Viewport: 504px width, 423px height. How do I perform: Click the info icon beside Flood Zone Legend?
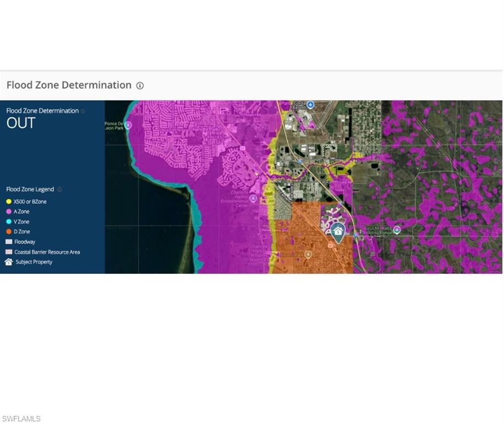pos(59,189)
